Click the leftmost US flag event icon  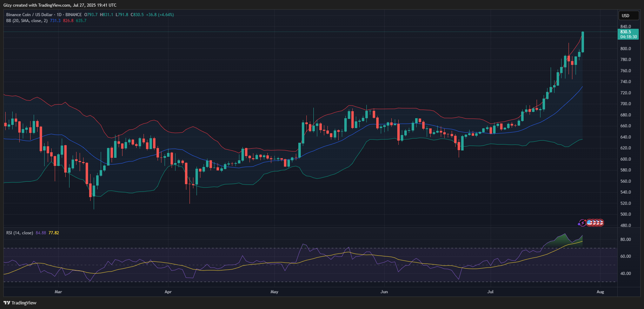click(590, 223)
